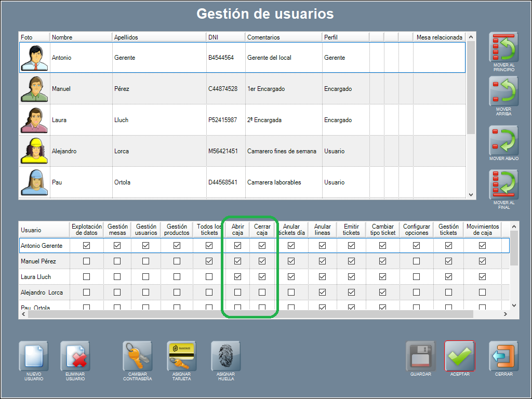The image size is (532, 399).
Task: Enable Gestión mesas for Manuel Pérez
Action: click(117, 261)
